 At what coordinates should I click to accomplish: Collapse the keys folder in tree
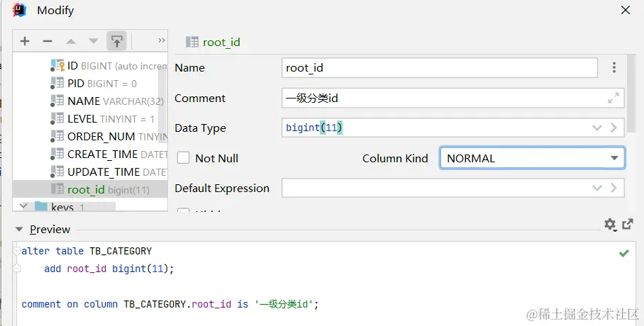[x=23, y=207]
